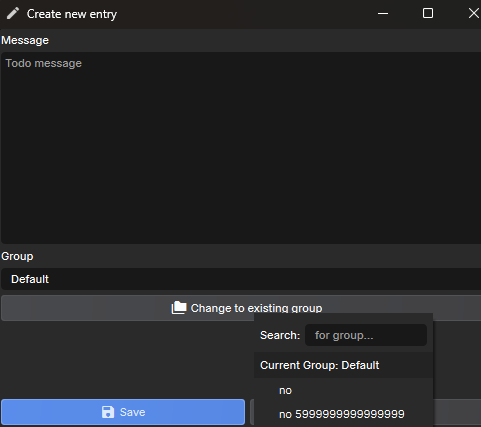This screenshot has height=427, width=481.
Task: Click the group search box
Action: pyautogui.click(x=366, y=335)
